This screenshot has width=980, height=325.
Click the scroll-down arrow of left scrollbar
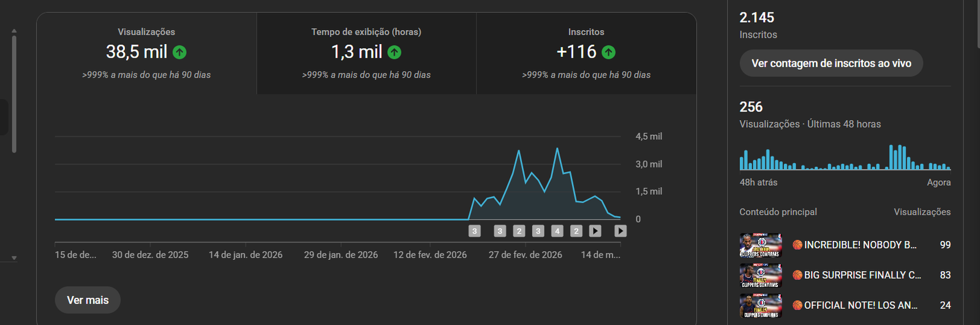point(14,258)
